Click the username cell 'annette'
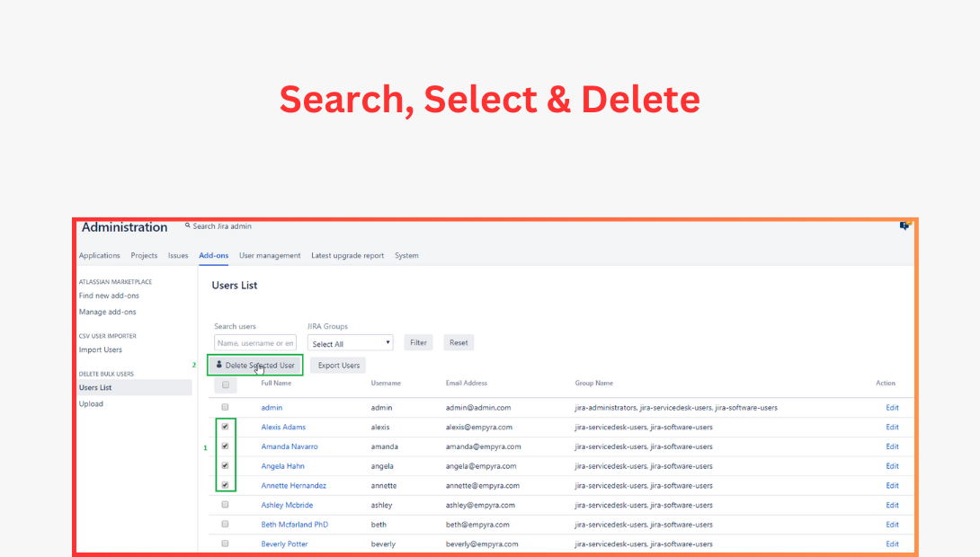Viewport: 980px width, 557px height. tap(384, 485)
